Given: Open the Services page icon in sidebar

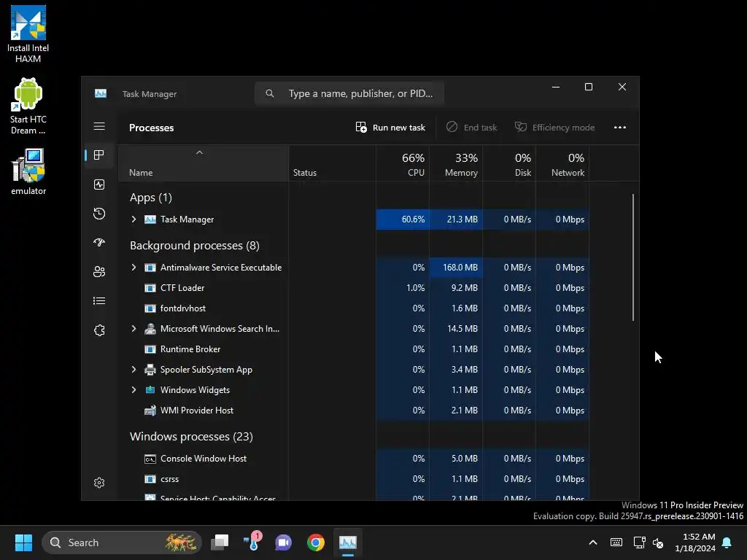Looking at the screenshot, I should pyautogui.click(x=99, y=330).
